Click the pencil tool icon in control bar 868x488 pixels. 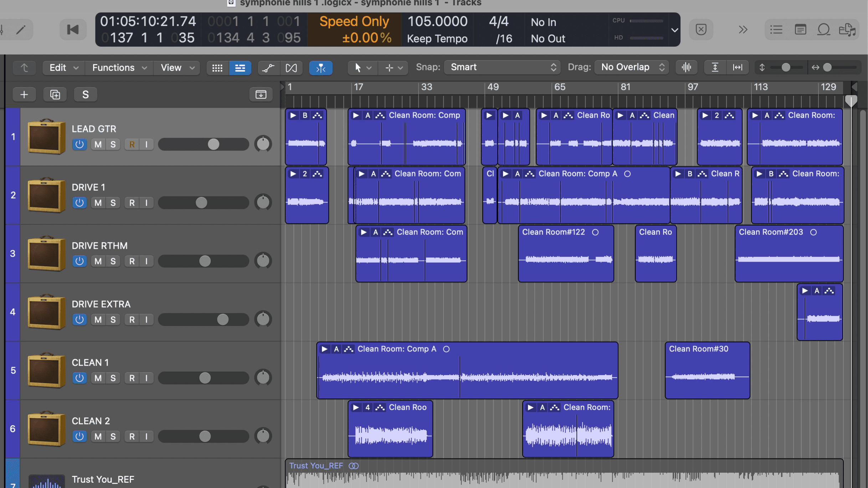pyautogui.click(x=21, y=30)
